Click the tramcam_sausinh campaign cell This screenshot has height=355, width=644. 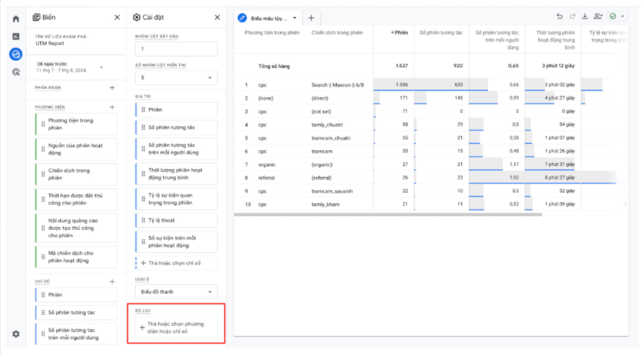click(332, 191)
